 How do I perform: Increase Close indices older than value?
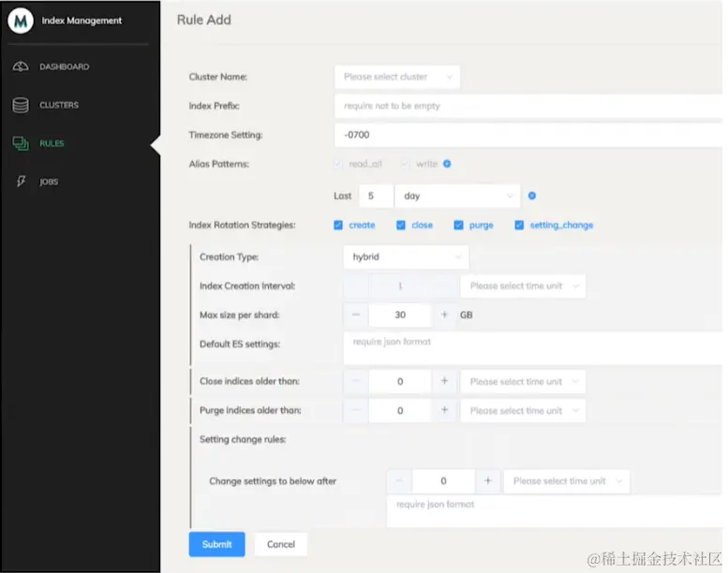(x=444, y=381)
